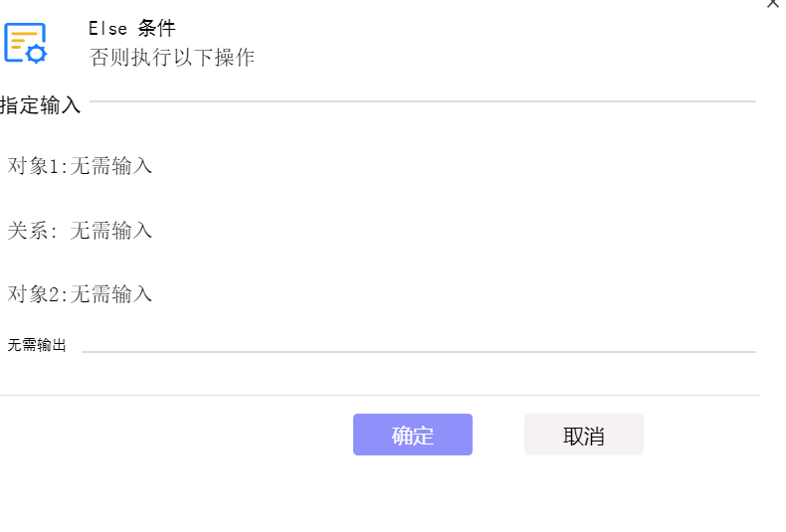Click 无需输入 value beside 关系
Image resolution: width=786 pixels, height=532 pixels.
[110, 231]
